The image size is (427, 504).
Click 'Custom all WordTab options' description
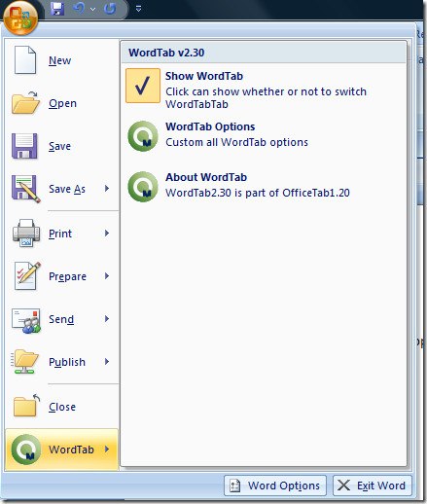236,142
